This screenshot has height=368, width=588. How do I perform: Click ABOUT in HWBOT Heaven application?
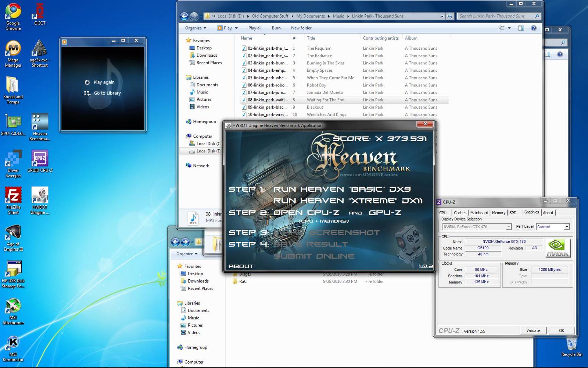[241, 266]
